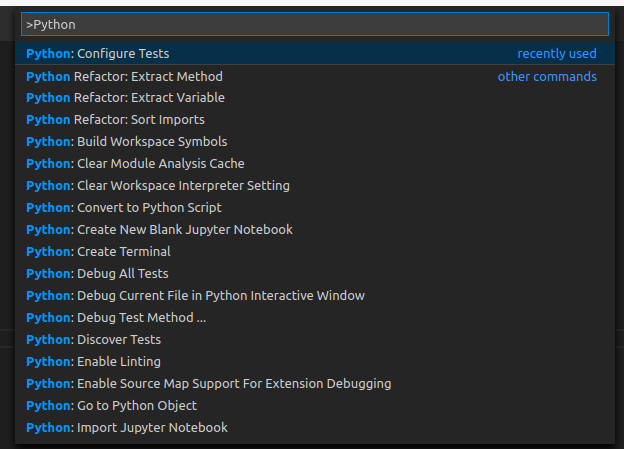
Task: Select Python: Debug Test Method ...
Action: tap(315, 318)
